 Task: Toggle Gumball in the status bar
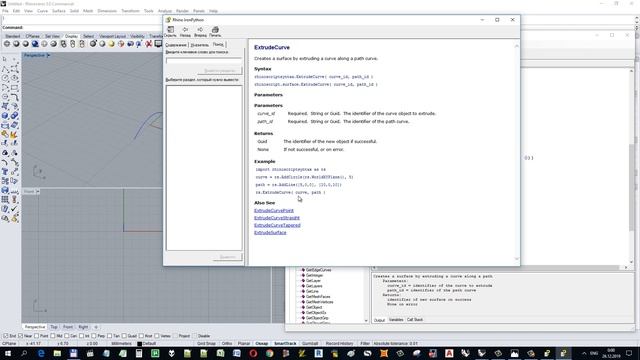[x=310, y=344]
